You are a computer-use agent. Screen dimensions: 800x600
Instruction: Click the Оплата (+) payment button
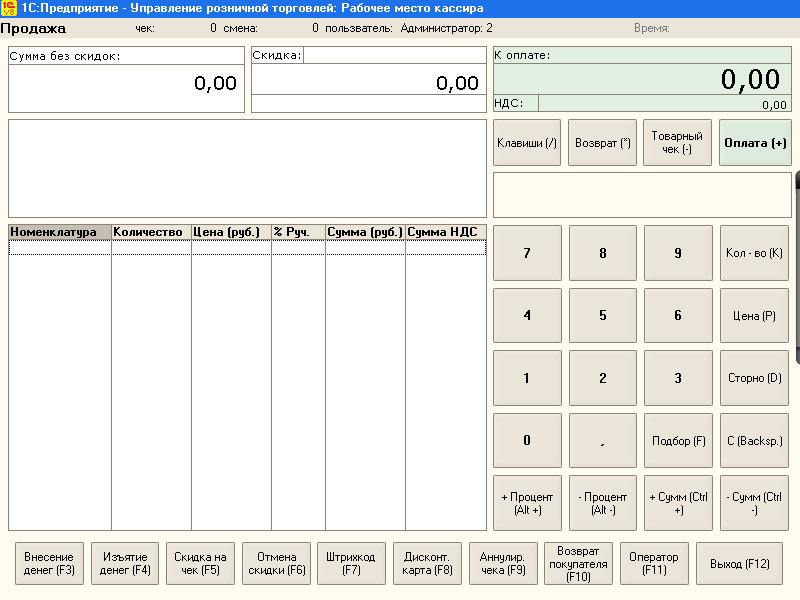pyautogui.click(x=756, y=143)
